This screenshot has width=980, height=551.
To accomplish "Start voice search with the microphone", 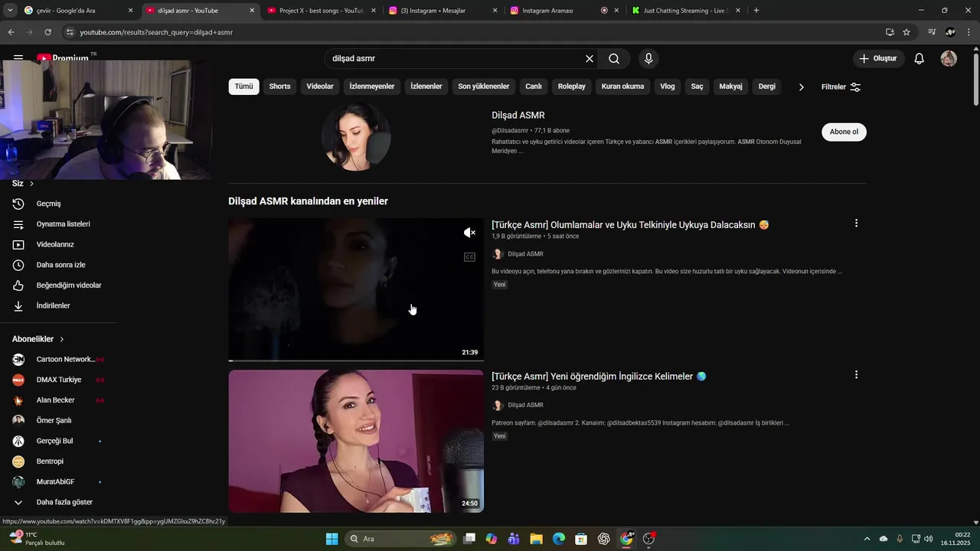I will 648,59.
